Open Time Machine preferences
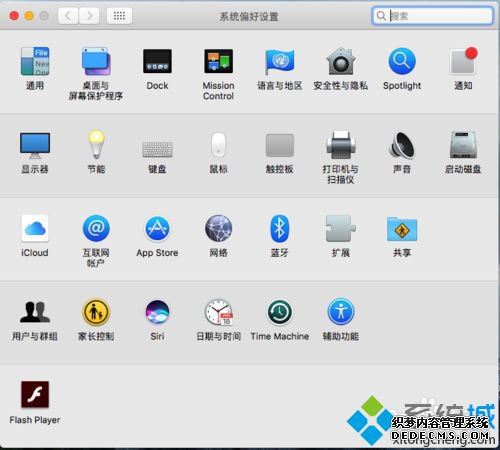 (279, 312)
